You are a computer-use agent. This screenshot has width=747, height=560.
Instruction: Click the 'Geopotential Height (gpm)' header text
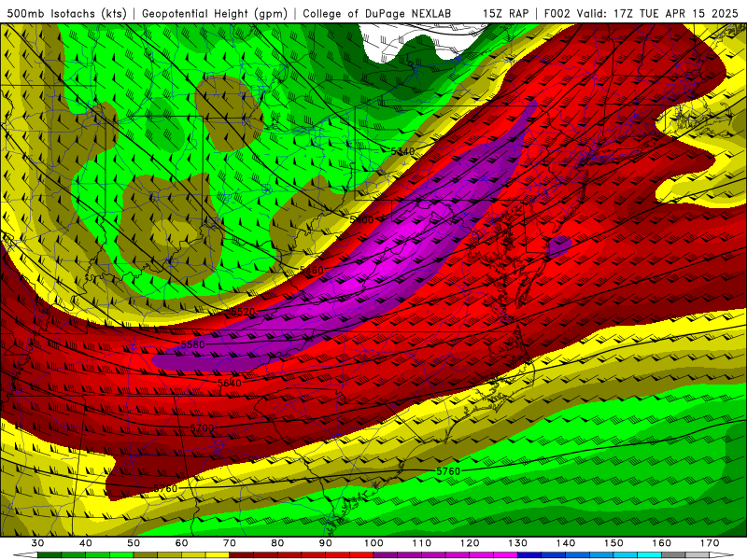click(215, 14)
